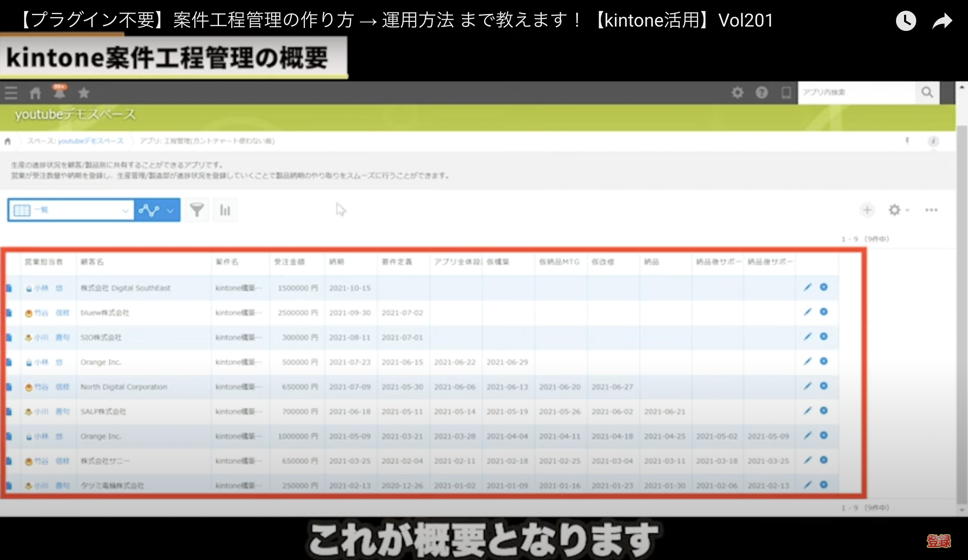The image size is (968, 560).
Task: Delete the bluew record using its circle icon
Action: click(824, 312)
